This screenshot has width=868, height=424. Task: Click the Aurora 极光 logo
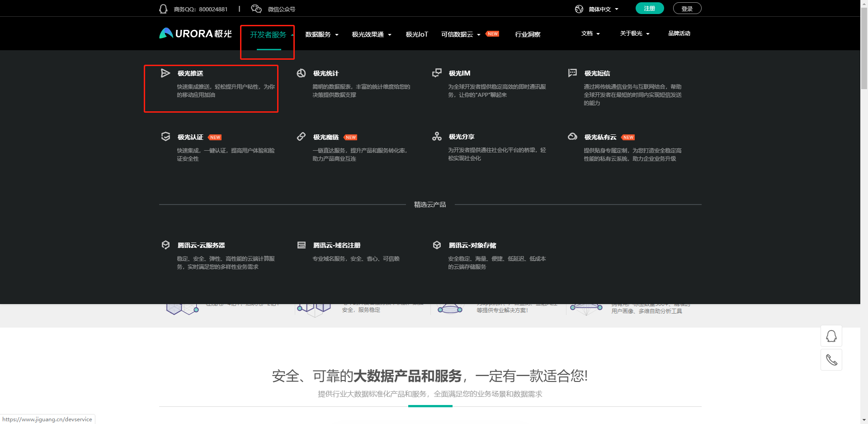coord(195,33)
